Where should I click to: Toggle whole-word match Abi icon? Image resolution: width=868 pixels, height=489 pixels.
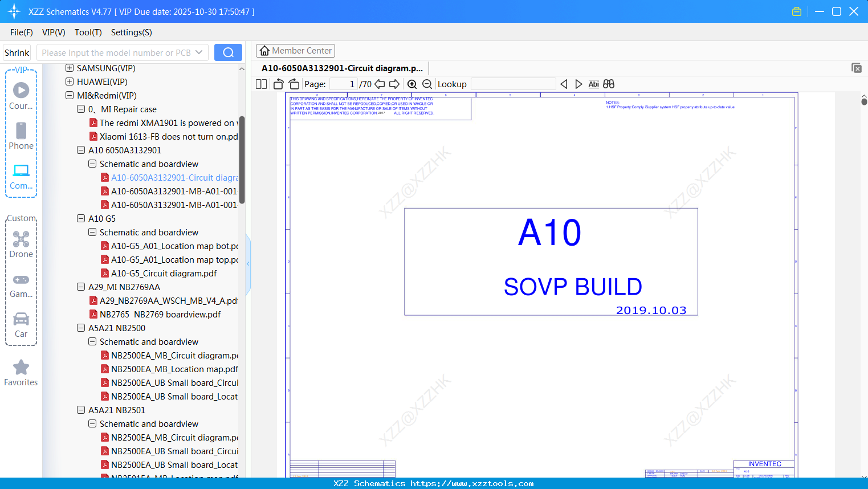tap(594, 84)
